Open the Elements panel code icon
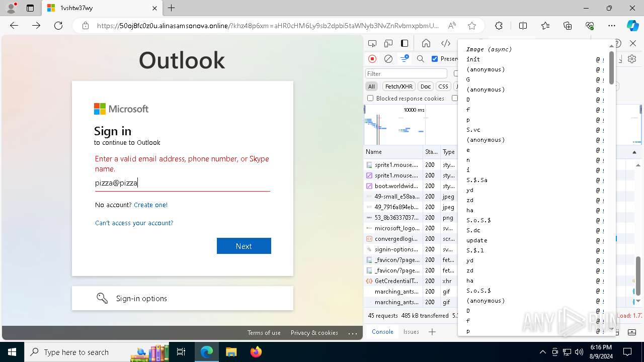 point(446,44)
